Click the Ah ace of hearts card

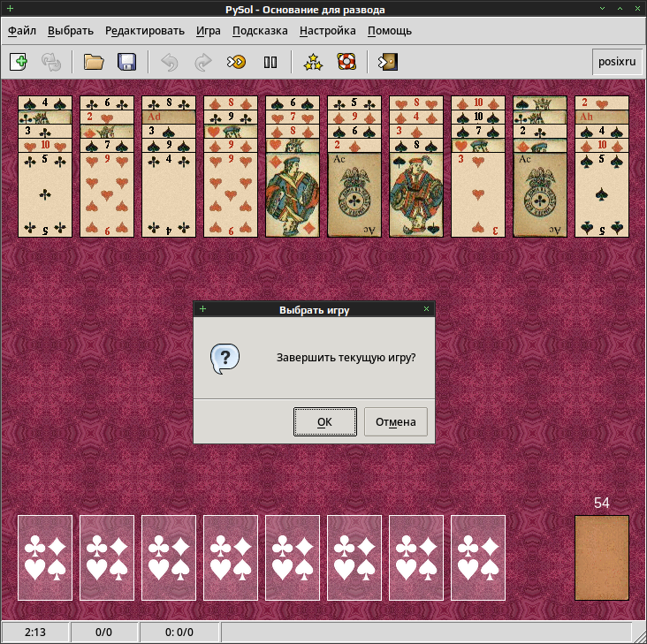(602, 117)
